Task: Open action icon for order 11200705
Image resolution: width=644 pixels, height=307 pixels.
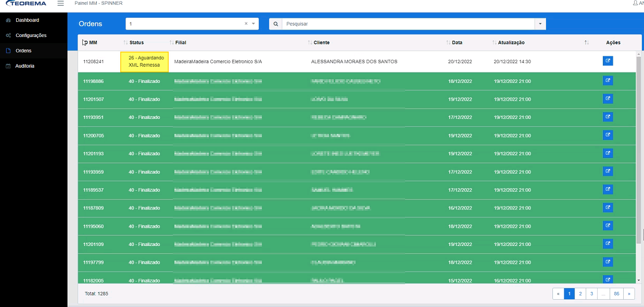Action: tap(608, 135)
